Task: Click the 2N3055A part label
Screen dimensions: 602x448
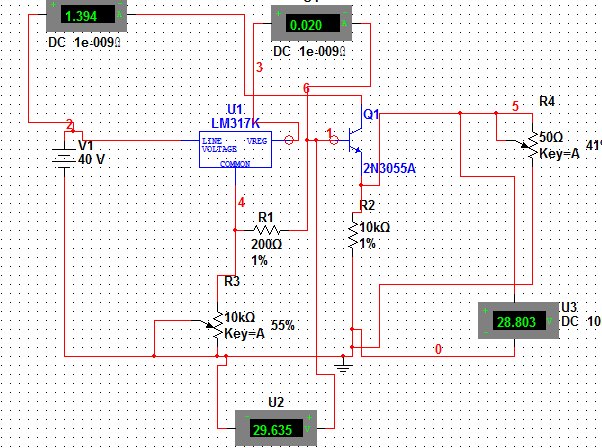Action: 389,168
